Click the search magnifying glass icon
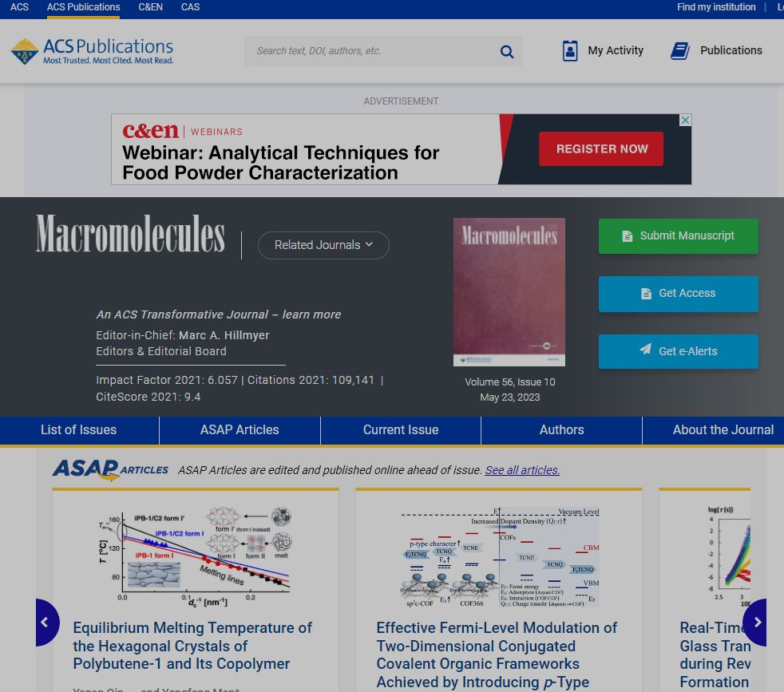784x692 pixels. click(x=506, y=50)
